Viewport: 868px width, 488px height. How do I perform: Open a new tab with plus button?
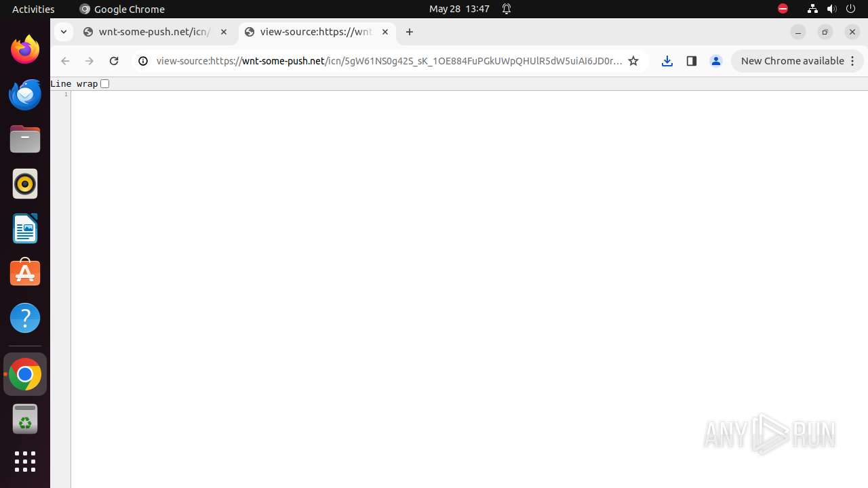click(410, 32)
